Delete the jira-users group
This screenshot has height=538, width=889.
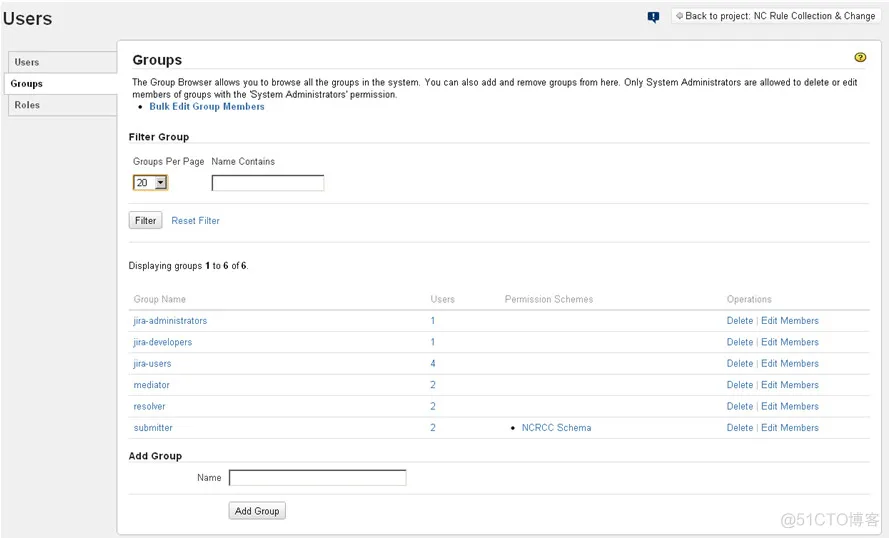click(x=740, y=364)
